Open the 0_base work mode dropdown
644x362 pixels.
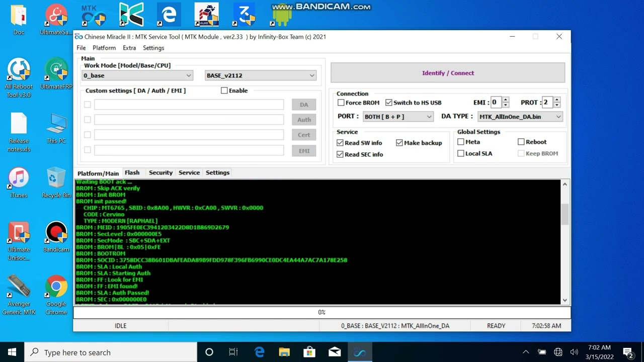tap(137, 75)
